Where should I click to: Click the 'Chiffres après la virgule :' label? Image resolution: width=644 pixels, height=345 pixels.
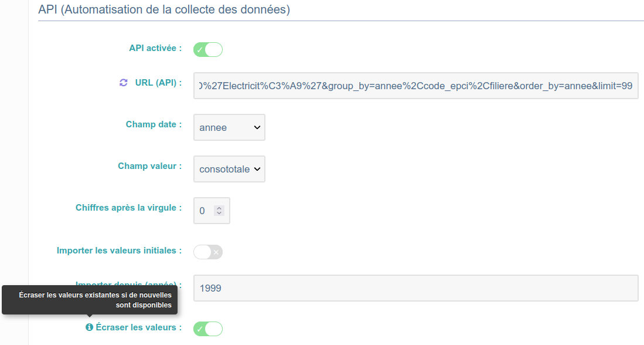click(128, 208)
